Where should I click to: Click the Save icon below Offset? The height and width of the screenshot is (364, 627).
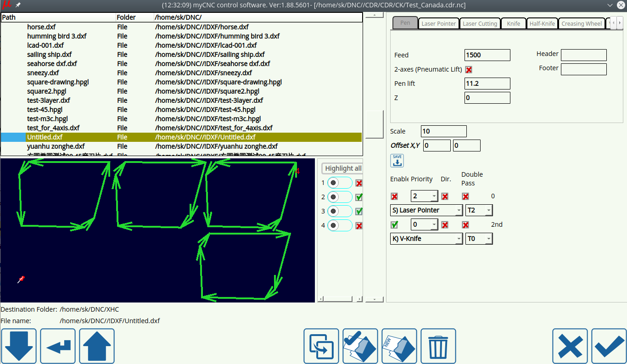tap(397, 161)
